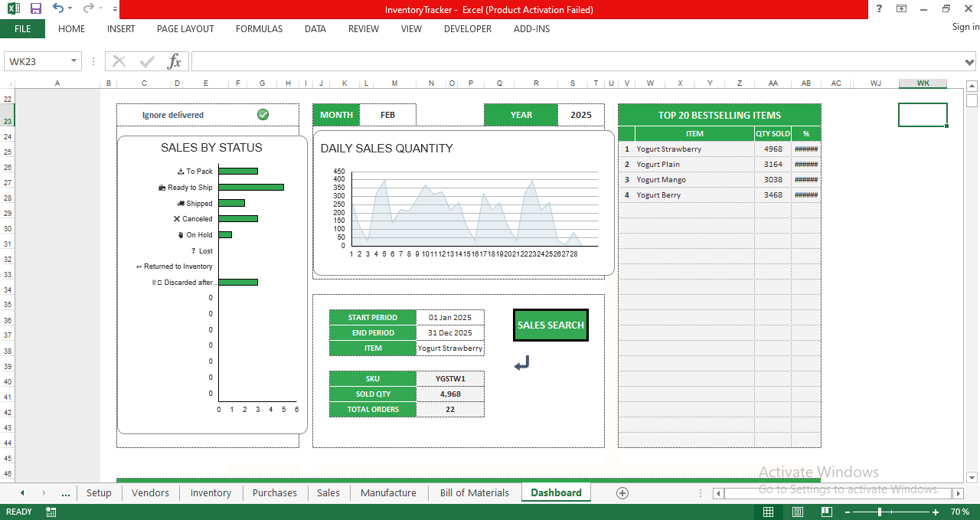Screen dimensions: 980x520
Task: Open the FILE tab
Action: (22, 29)
